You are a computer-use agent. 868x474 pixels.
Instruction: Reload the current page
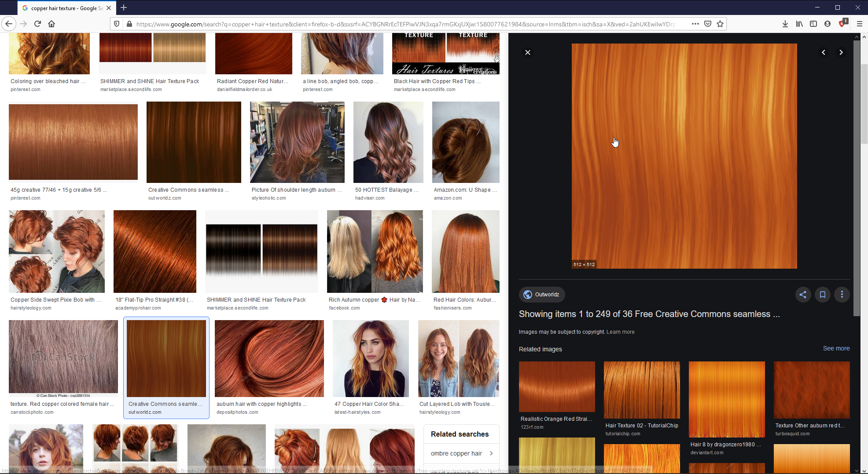(x=37, y=24)
